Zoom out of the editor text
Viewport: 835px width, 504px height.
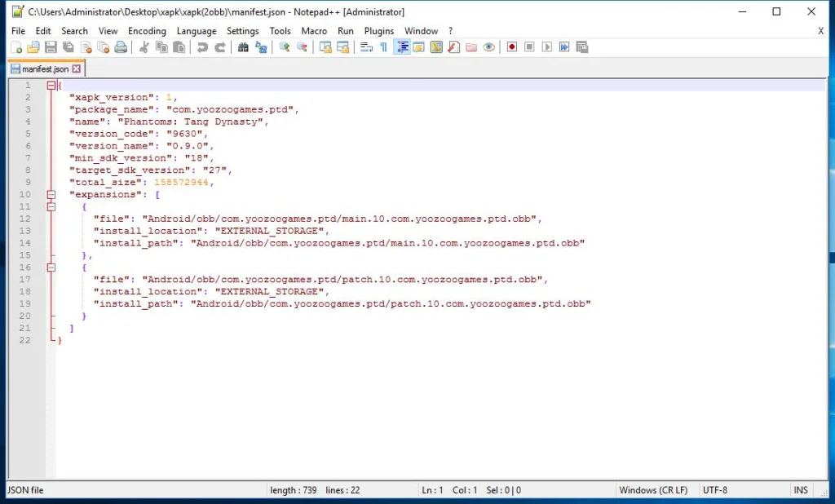click(x=302, y=47)
